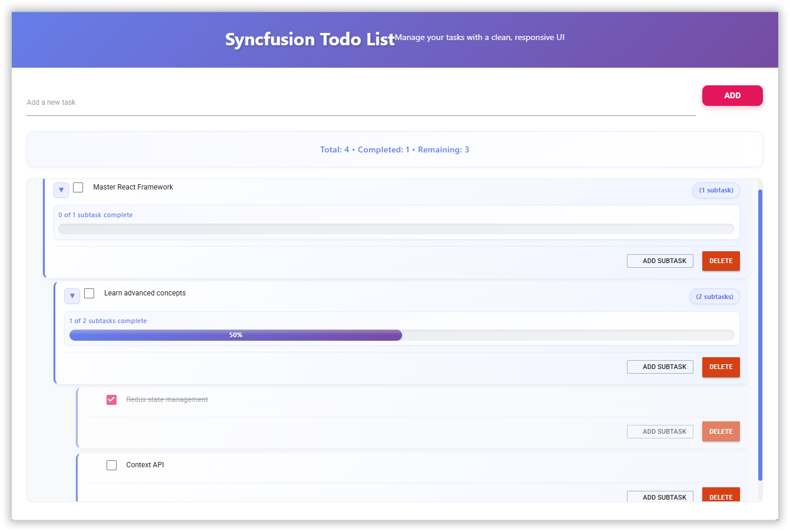
Task: Delete the Master React Framework task
Action: click(x=721, y=261)
